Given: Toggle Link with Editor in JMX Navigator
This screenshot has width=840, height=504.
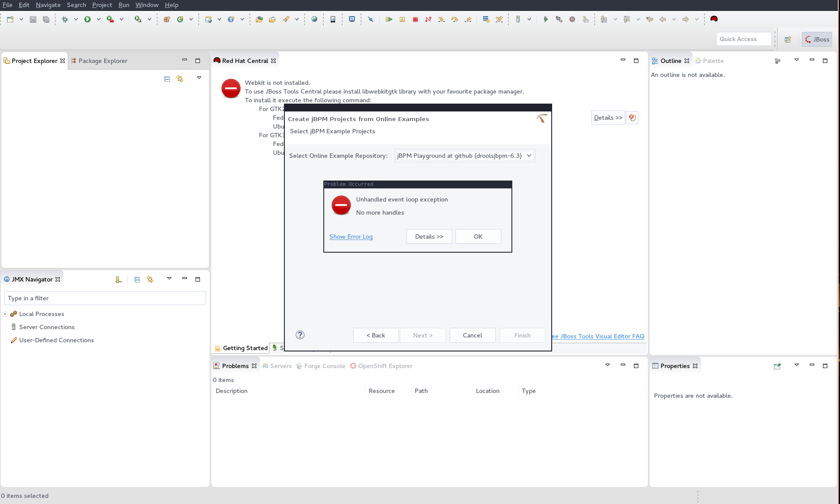Looking at the screenshot, I should [150, 279].
